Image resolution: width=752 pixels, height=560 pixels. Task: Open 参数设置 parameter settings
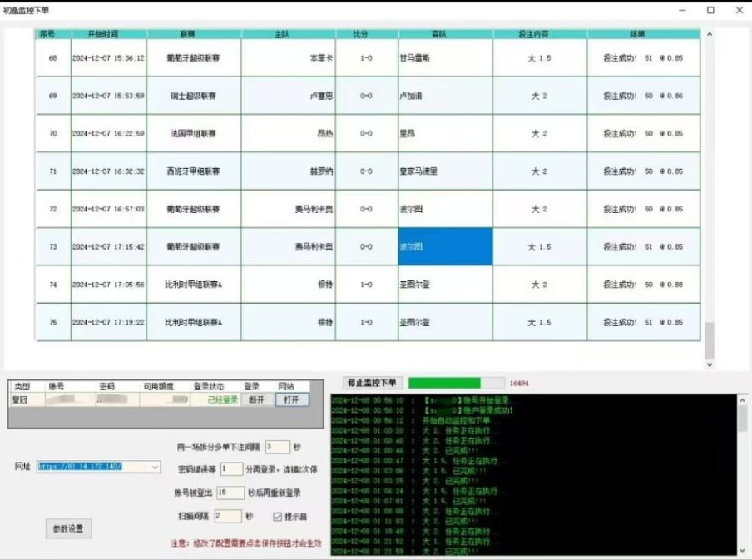[x=68, y=528]
